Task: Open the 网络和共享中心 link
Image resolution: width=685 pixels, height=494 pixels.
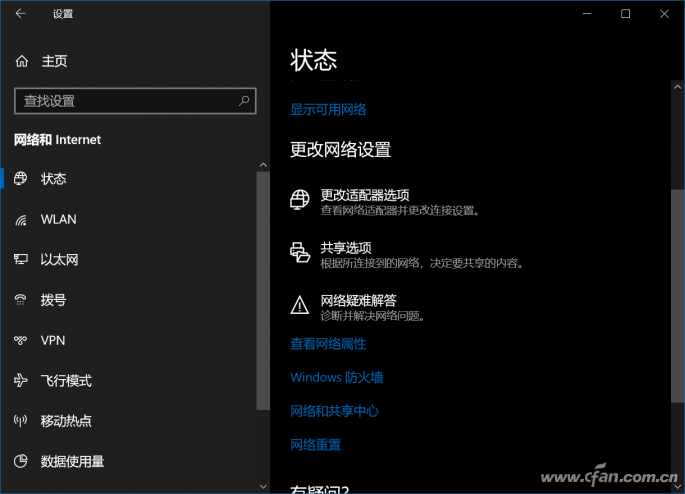Action: click(x=334, y=411)
